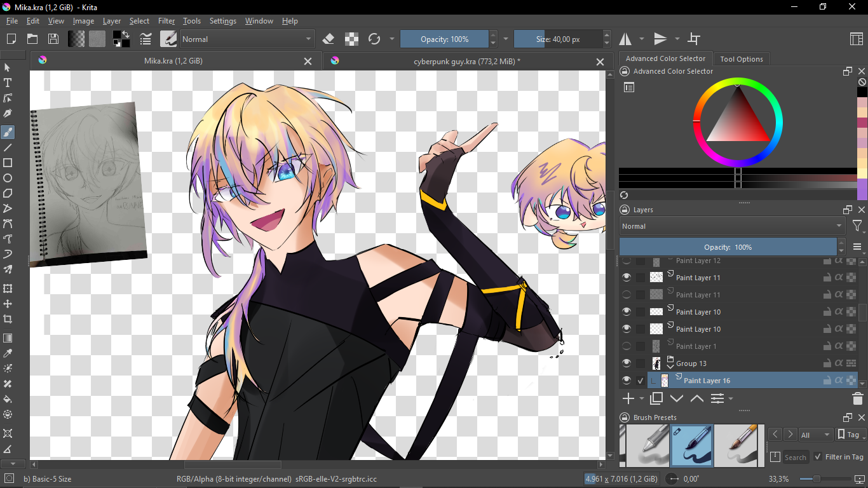The width and height of the screenshot is (868, 488).
Task: Click the layer Opacity slider
Action: pyautogui.click(x=728, y=247)
